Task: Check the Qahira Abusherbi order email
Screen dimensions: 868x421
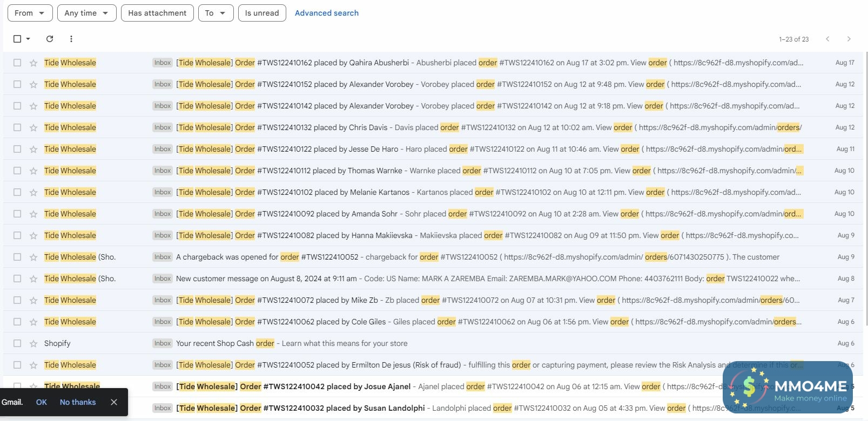Action: click(x=17, y=63)
